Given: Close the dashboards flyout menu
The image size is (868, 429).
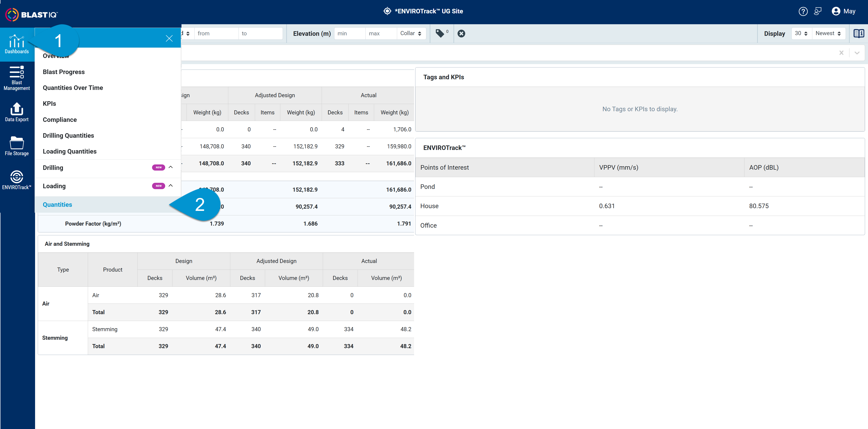Looking at the screenshot, I should [x=169, y=39].
